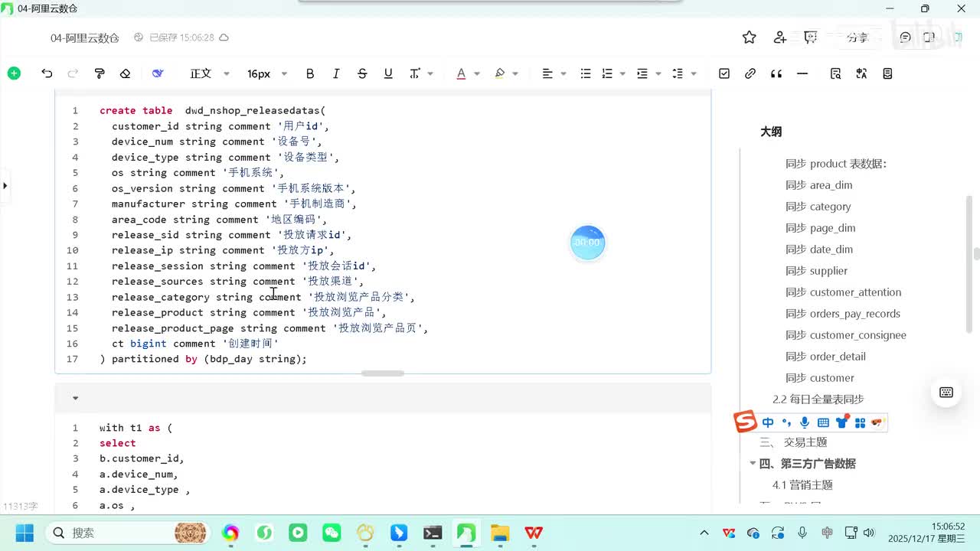Open find and replace in the toolbar
This screenshot has width=980, height=551.
tap(835, 73)
